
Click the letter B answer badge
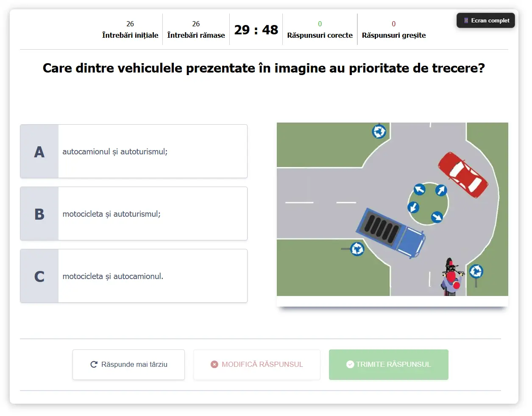39,214
